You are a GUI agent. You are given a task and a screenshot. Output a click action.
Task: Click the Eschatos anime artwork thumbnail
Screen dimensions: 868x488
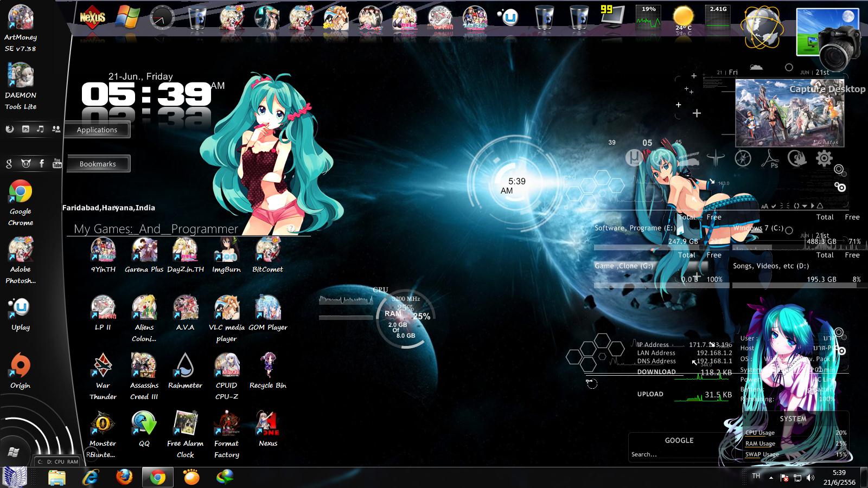[x=790, y=113]
